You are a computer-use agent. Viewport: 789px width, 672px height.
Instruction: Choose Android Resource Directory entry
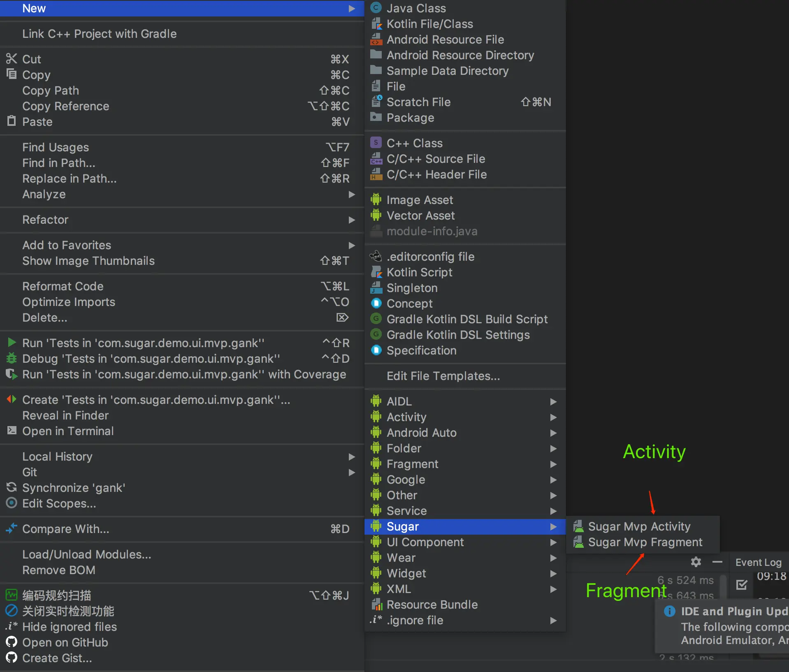[x=465, y=55]
